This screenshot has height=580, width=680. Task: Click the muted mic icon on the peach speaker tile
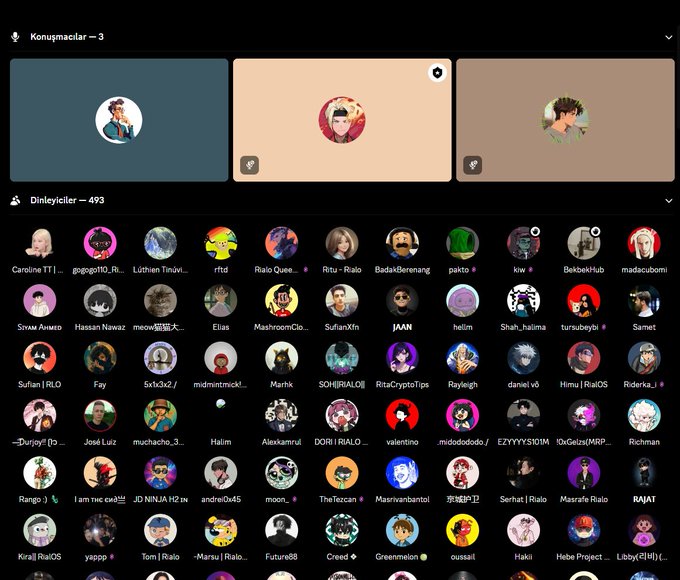coord(249,165)
